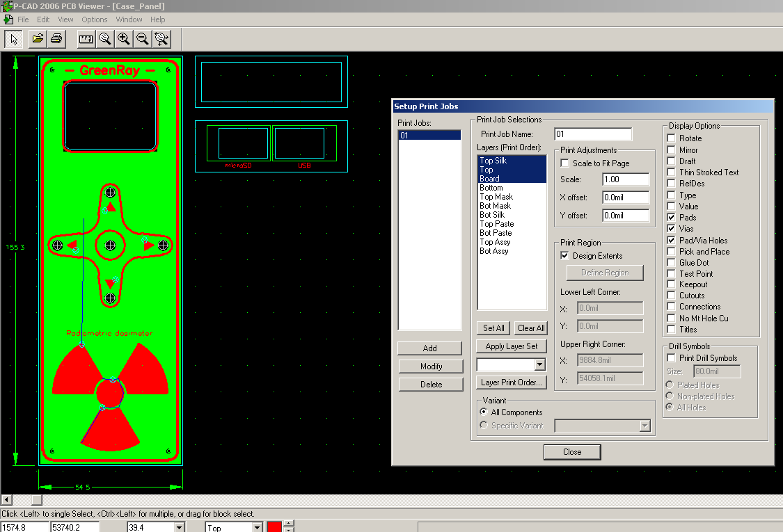Click Apply Layer Set button

(512, 346)
